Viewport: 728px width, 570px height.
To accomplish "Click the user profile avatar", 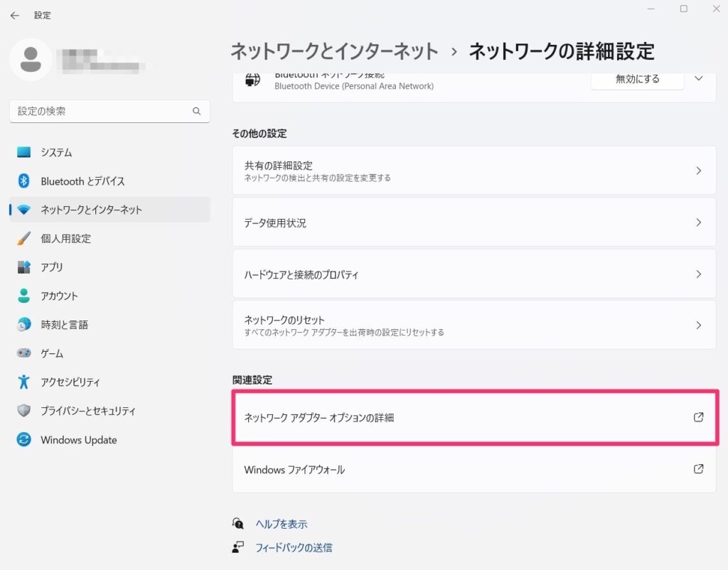I will (31, 60).
